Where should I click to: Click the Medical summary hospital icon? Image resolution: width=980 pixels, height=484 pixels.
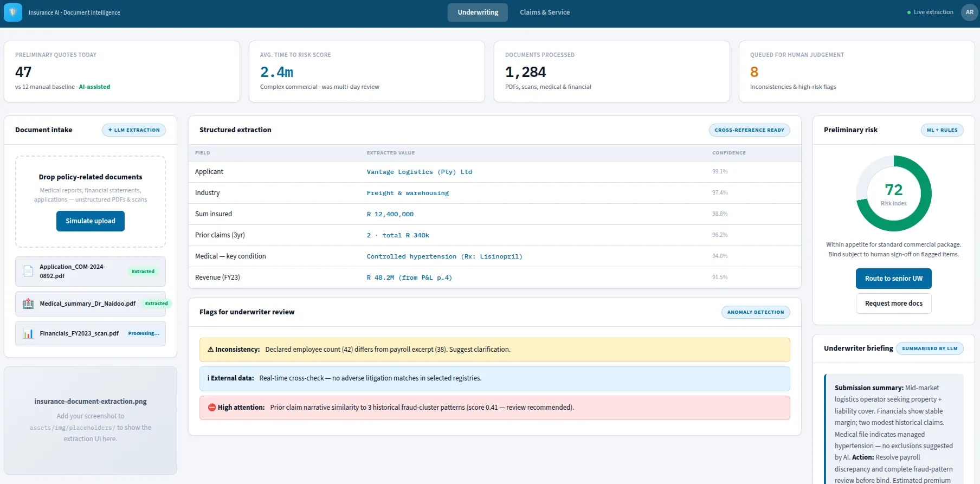pyautogui.click(x=28, y=304)
